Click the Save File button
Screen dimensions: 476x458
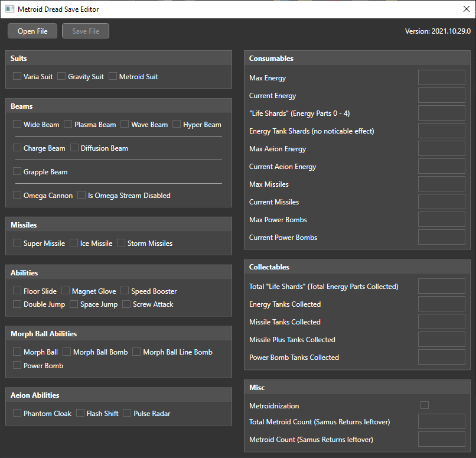point(86,31)
